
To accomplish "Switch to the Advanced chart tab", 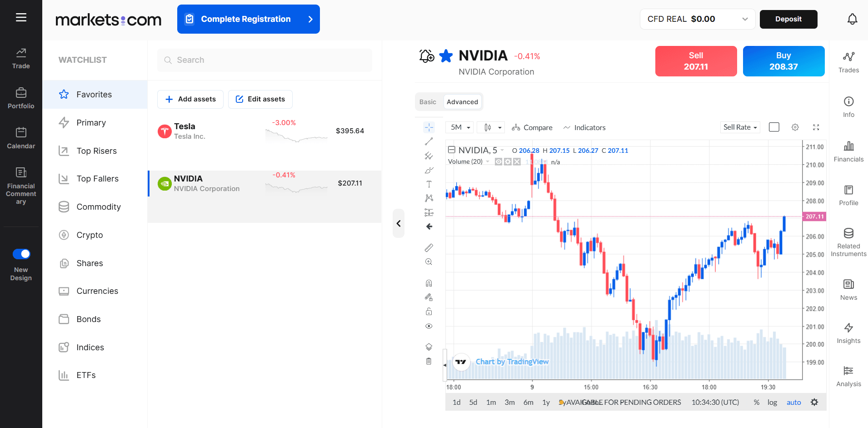I will click(462, 102).
